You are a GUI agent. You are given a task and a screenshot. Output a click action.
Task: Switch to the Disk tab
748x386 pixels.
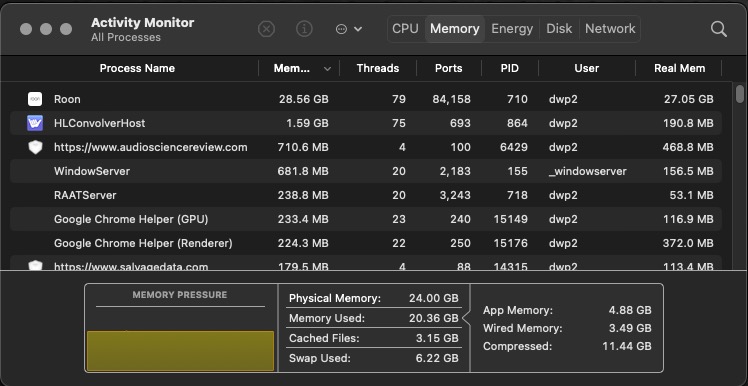[559, 29]
